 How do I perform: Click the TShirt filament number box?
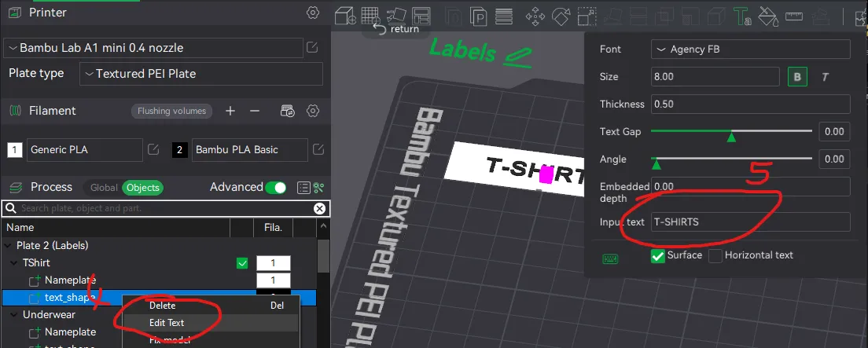[x=274, y=263]
